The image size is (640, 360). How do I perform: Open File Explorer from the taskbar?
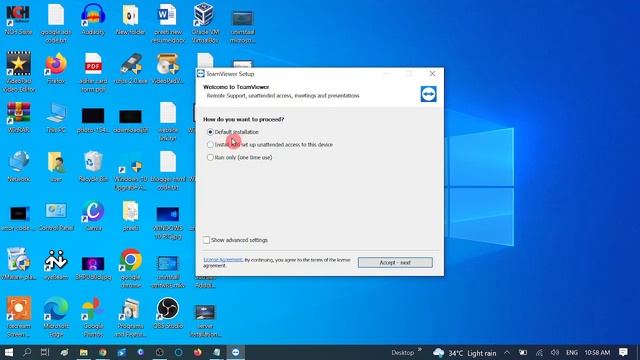(x=84, y=352)
